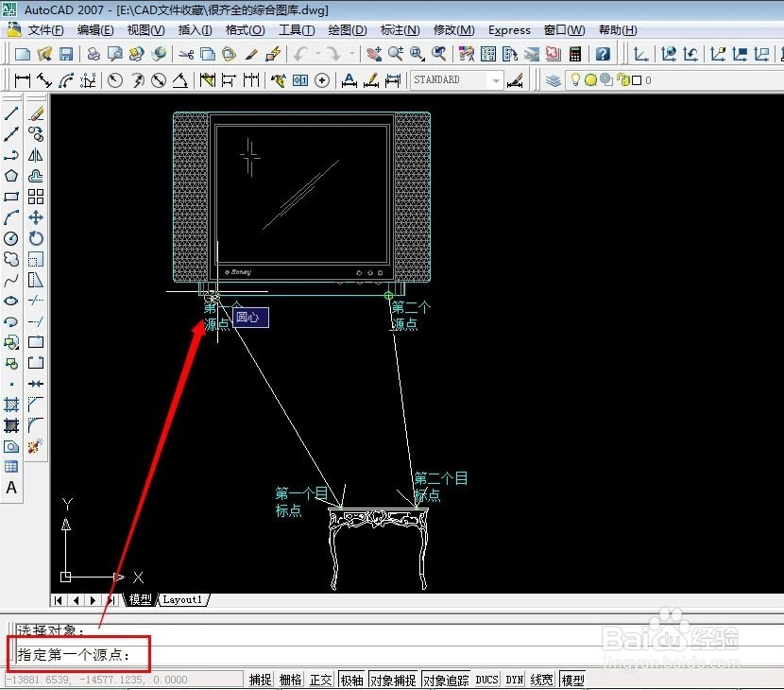Click the Linear Dimension icon
The height and width of the screenshot is (690, 784).
click(x=23, y=80)
